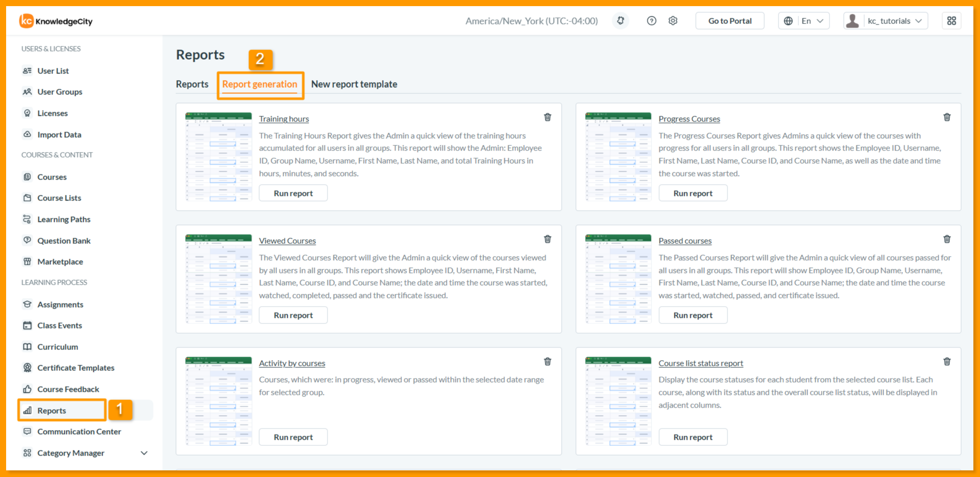Open the kc_tutorials account dropdown

pos(886,21)
